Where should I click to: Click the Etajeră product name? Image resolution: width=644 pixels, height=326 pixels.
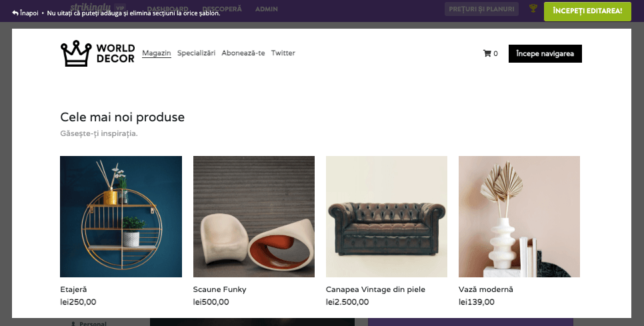click(73, 289)
